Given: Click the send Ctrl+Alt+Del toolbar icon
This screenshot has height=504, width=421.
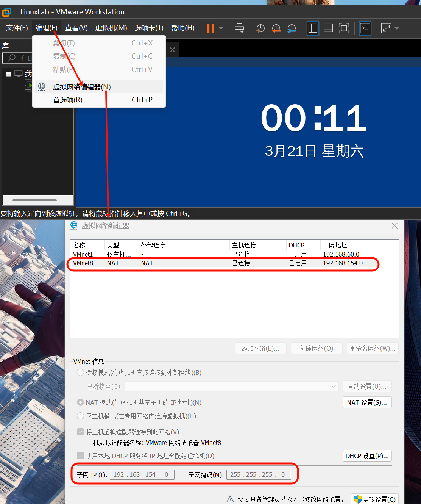Looking at the screenshot, I should click(240, 28).
